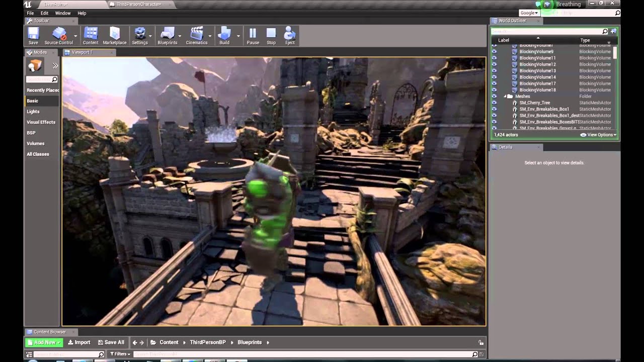Expand more modes with double-chevron
The height and width of the screenshot is (362, 644).
pos(55,66)
